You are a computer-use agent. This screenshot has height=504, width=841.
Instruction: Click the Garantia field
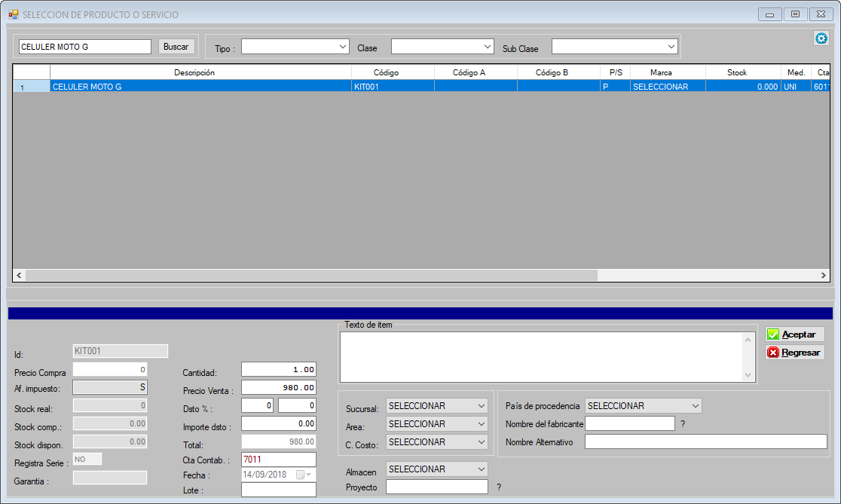point(110,478)
